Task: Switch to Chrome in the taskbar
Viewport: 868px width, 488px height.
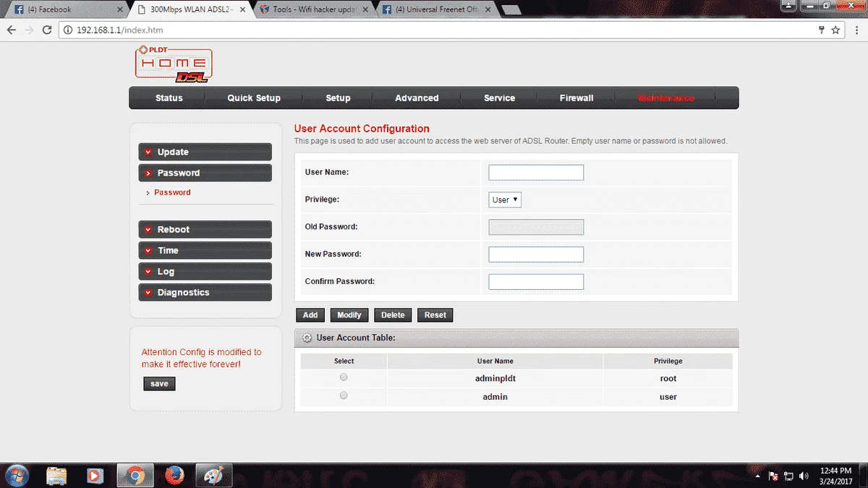Action: (135, 476)
